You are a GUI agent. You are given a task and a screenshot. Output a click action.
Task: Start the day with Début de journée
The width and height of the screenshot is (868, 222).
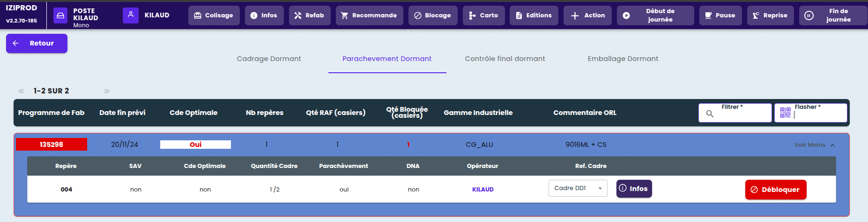tap(655, 15)
